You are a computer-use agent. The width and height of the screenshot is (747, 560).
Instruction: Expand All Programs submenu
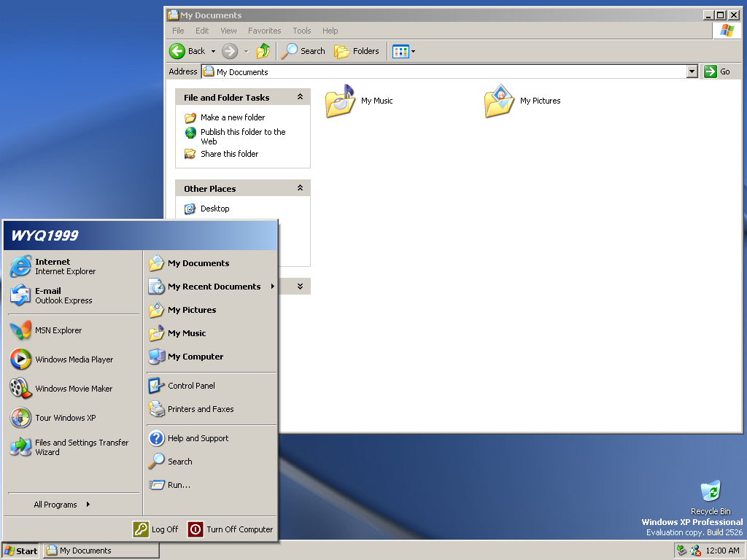click(62, 505)
